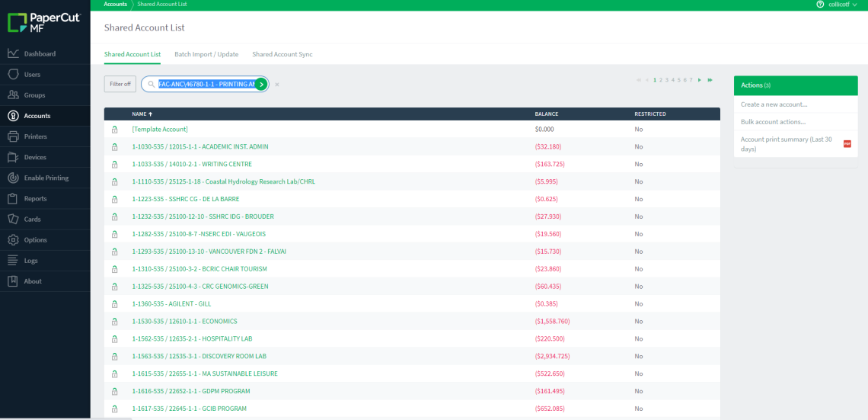Click the ($2,934.725) balance value
The image size is (868, 420).
(553, 356)
